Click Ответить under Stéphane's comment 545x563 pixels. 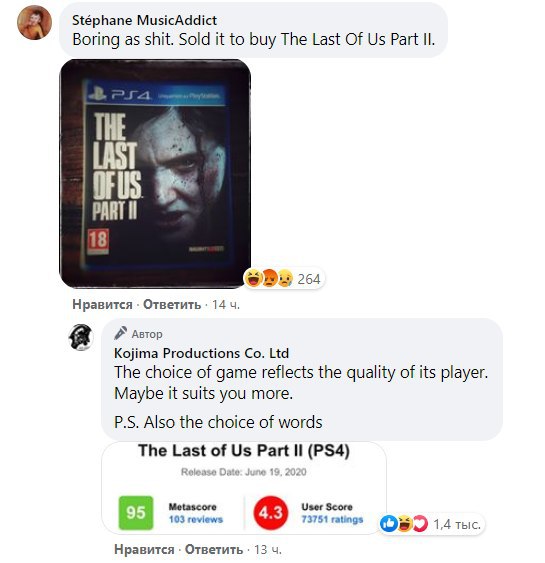coord(172,304)
